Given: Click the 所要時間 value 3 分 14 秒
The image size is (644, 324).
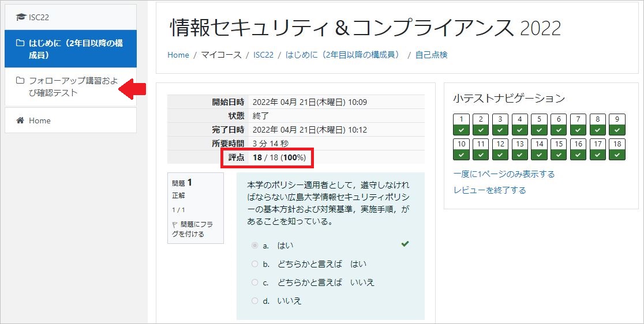Looking at the screenshot, I should (x=271, y=144).
